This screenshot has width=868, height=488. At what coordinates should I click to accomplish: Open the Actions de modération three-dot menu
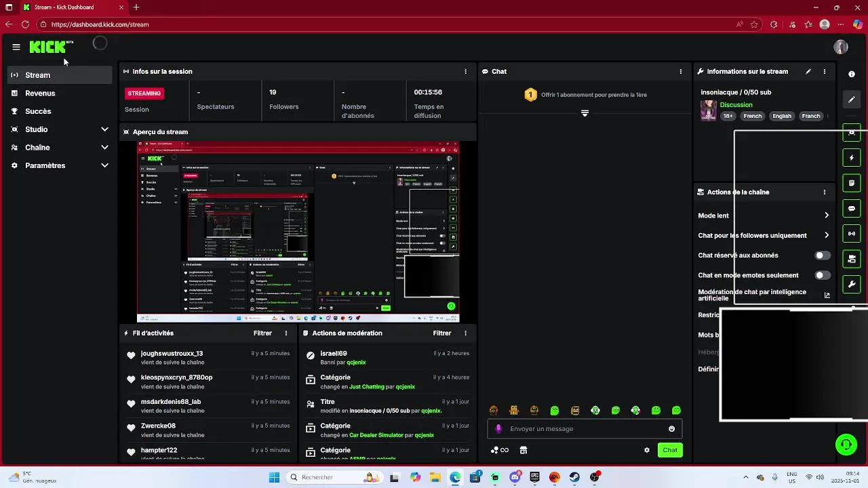pos(465,333)
